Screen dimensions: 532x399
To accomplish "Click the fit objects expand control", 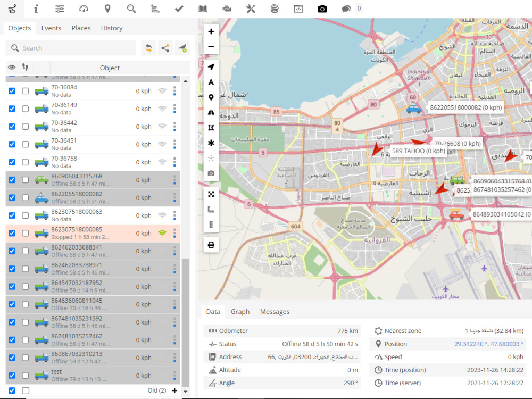I will [211, 194].
